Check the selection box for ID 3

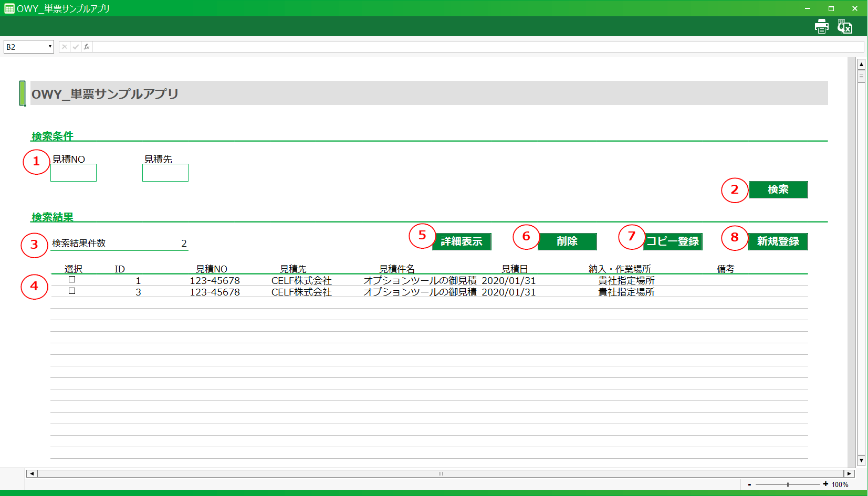pos(72,291)
